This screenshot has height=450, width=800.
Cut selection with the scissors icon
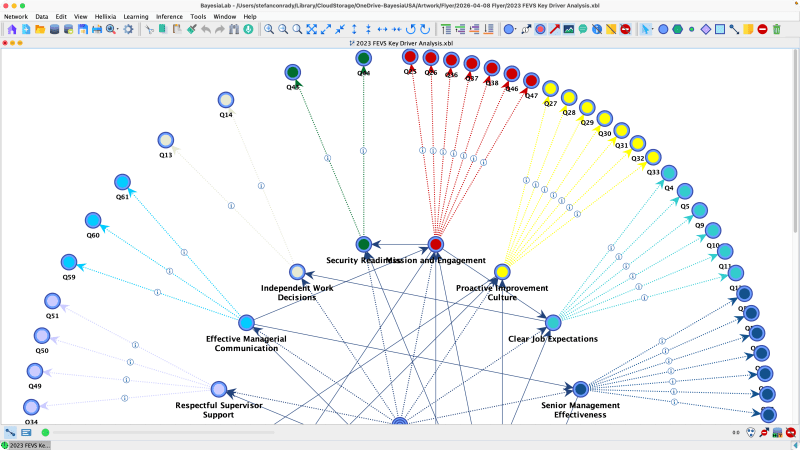click(149, 30)
